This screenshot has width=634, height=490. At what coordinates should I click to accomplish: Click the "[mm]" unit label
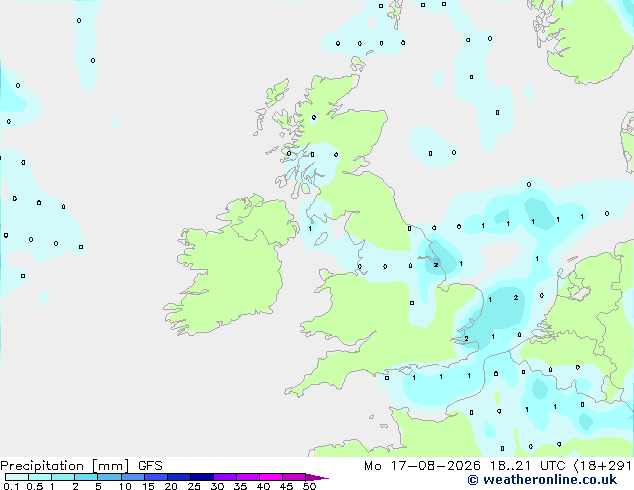[111, 466]
